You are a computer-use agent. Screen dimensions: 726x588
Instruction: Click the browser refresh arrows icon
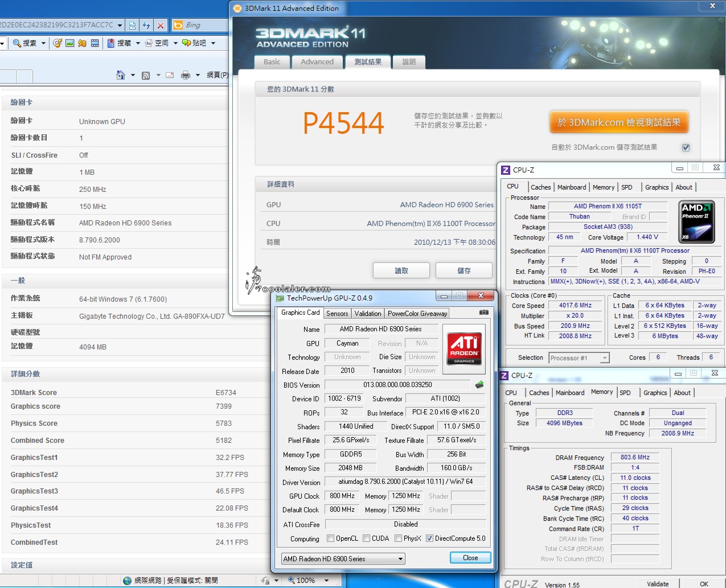pyautogui.click(x=146, y=25)
